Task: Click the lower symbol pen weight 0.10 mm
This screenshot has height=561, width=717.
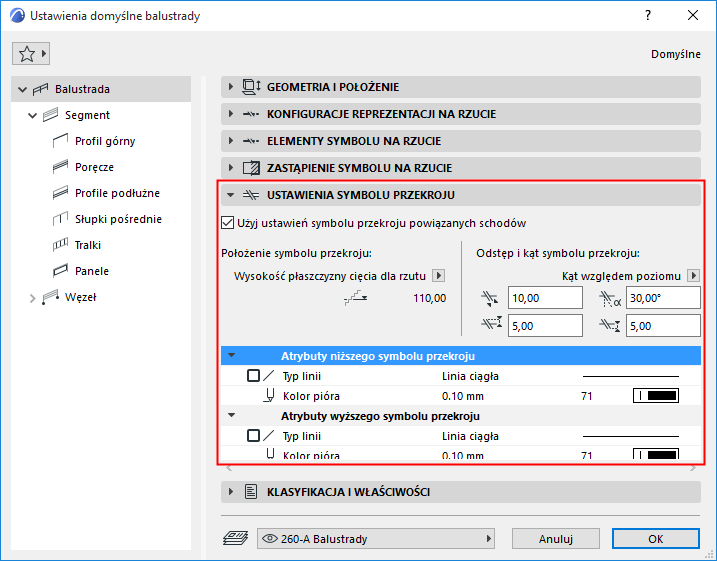Action: tap(463, 396)
